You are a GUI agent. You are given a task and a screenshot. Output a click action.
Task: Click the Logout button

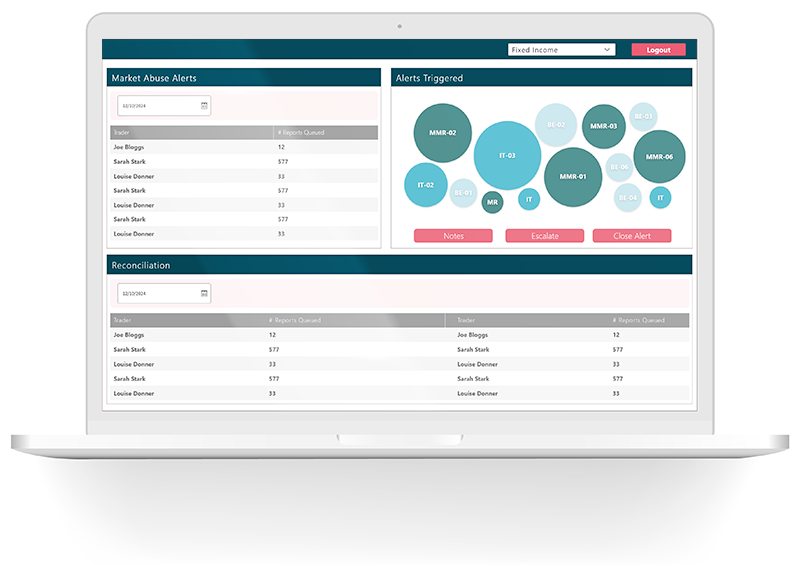(658, 50)
